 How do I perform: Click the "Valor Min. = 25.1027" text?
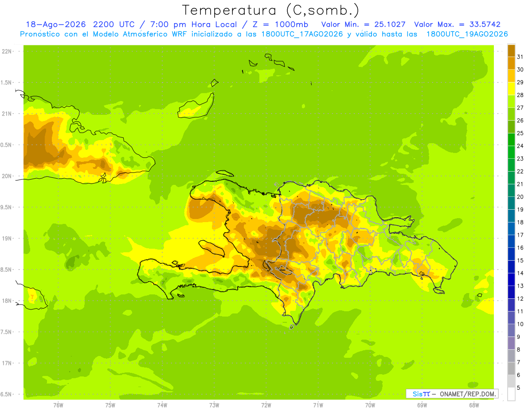point(363,24)
